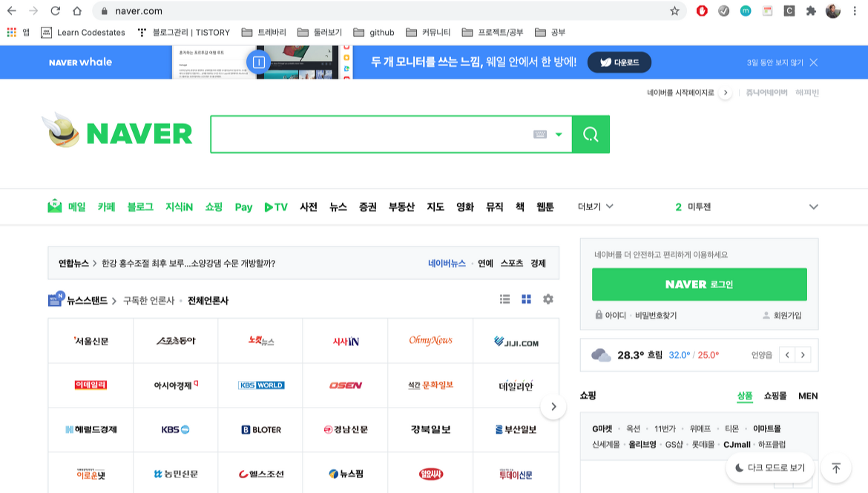868x493 pixels.
Task: Enable dark mode with 다크 모드로 보기
Action: pos(770,468)
